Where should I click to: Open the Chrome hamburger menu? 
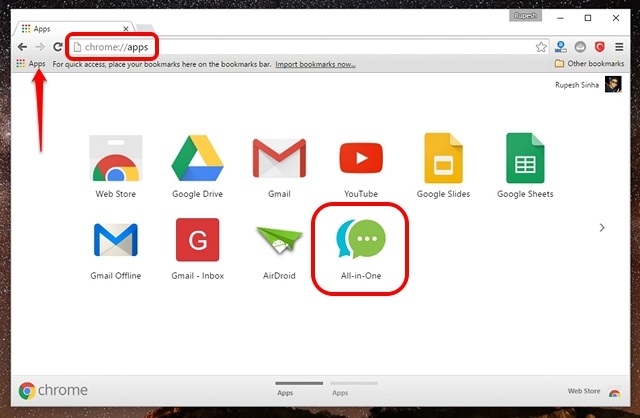[619, 47]
